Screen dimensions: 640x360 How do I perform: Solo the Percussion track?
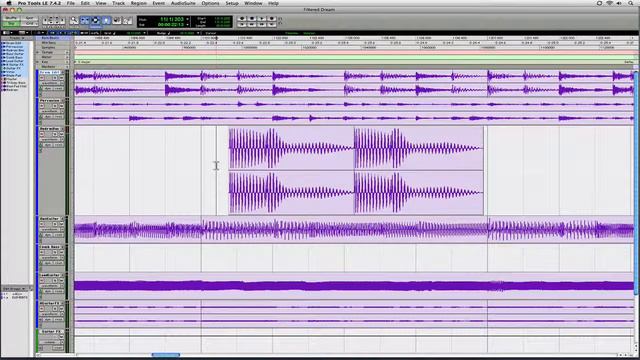(x=55, y=106)
